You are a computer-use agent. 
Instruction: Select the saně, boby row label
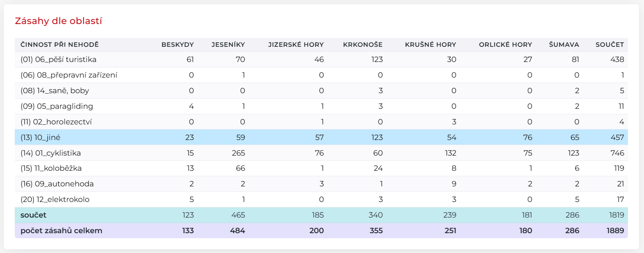[54, 91]
